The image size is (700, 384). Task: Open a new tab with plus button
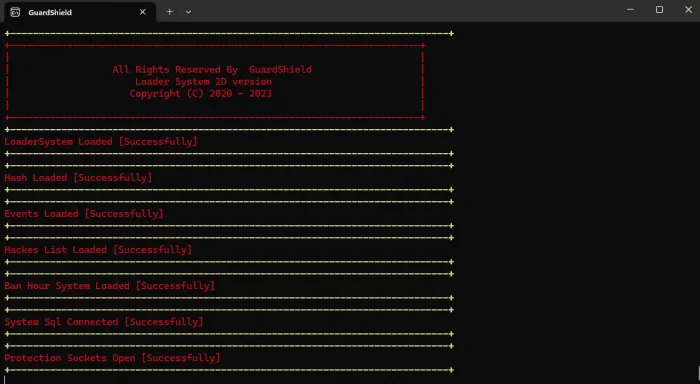tap(170, 12)
